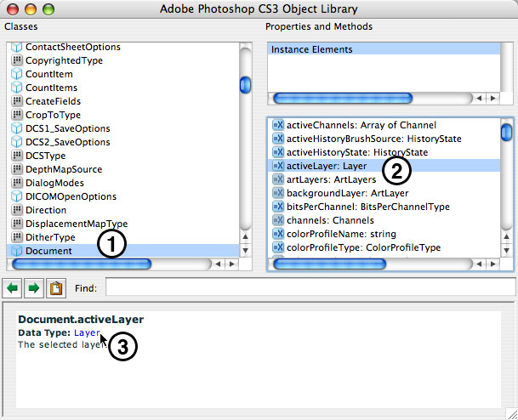The width and height of the screenshot is (518, 420).
Task: Click the enum icon beside DialogModes
Action: pyautogui.click(x=16, y=183)
